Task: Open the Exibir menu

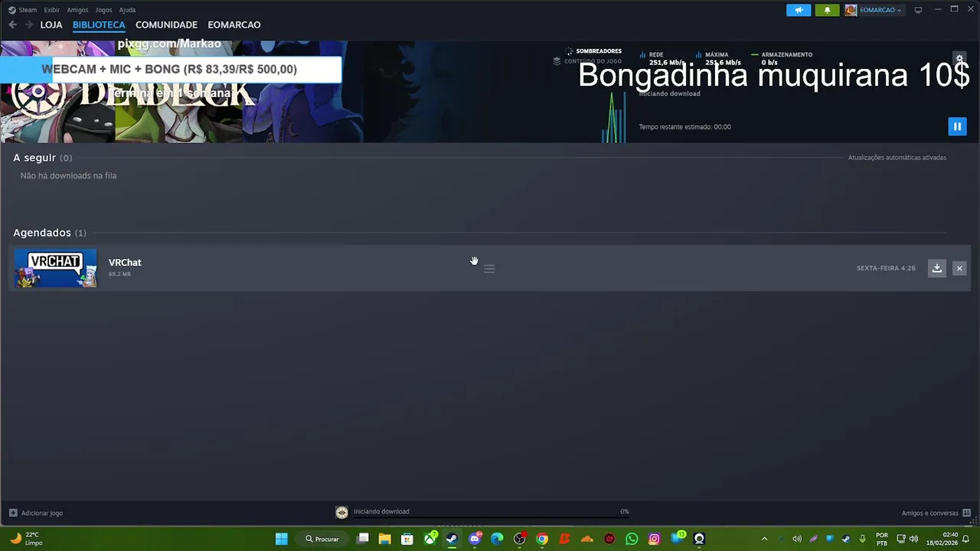Action: point(52,10)
